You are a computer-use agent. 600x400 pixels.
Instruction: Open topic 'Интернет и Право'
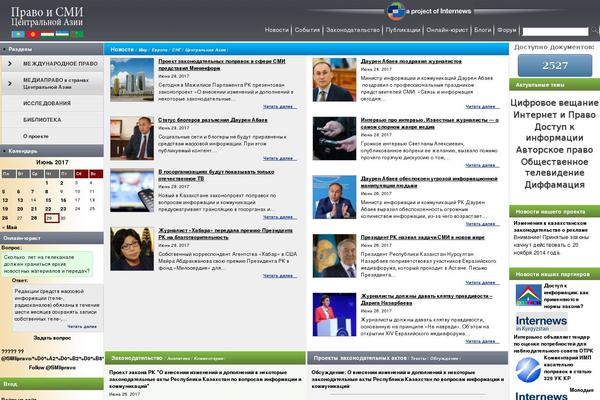tap(554, 114)
